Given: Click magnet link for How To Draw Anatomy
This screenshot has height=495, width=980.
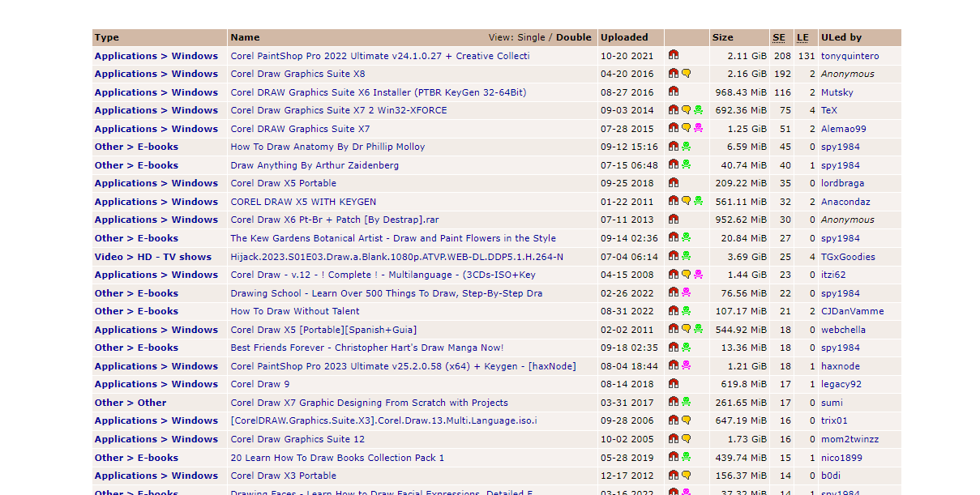Looking at the screenshot, I should (x=673, y=147).
